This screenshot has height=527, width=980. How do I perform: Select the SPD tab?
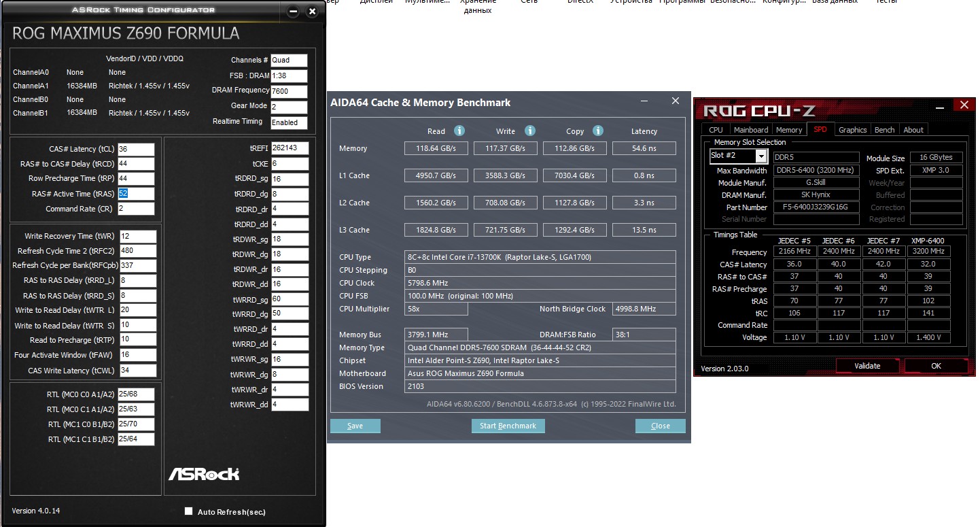820,129
